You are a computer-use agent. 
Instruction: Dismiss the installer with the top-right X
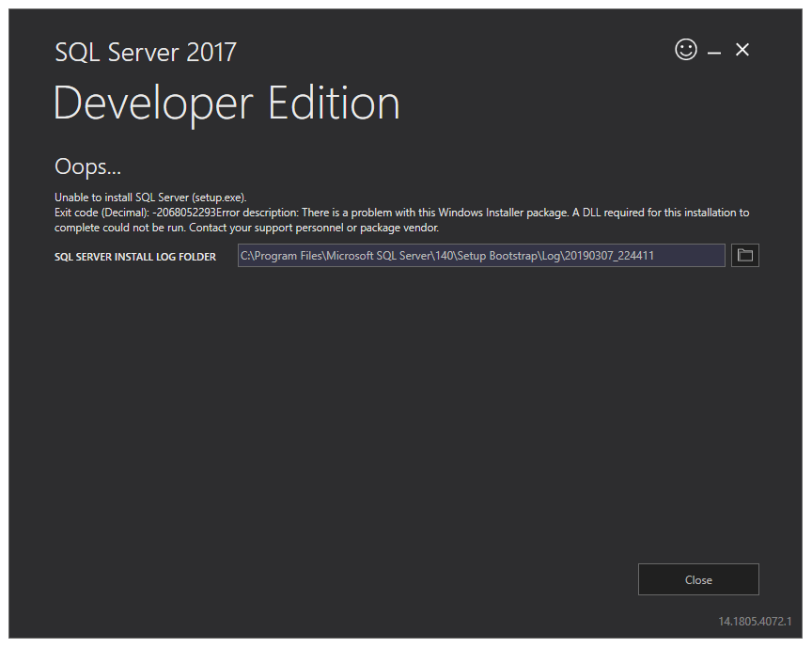[x=742, y=50]
